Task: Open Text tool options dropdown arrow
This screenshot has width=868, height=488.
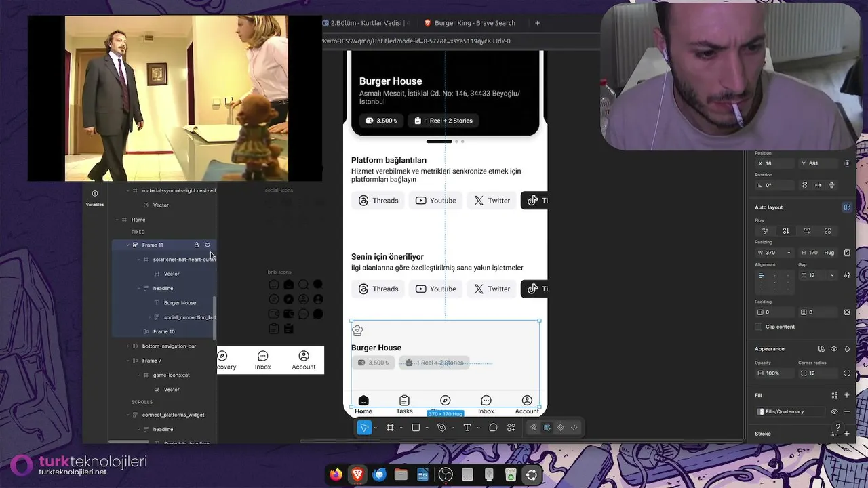Action: point(478,428)
